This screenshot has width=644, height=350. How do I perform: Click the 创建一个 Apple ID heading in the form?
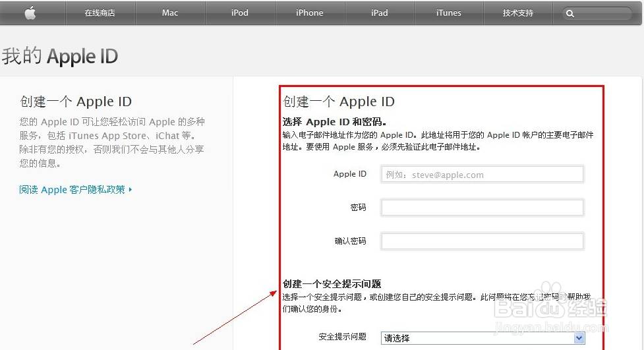click(x=339, y=102)
